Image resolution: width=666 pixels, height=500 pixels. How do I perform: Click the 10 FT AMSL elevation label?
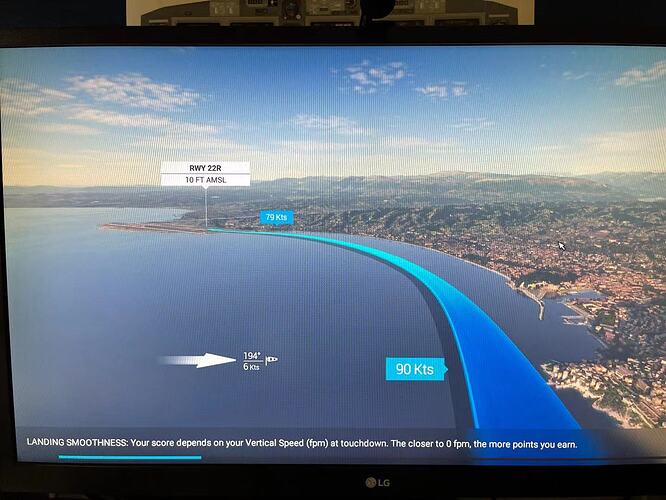pos(205,180)
